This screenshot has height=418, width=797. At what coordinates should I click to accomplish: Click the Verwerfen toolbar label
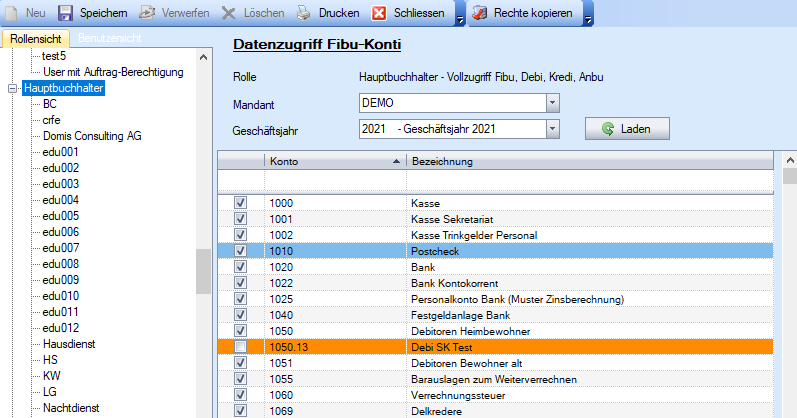click(x=186, y=13)
